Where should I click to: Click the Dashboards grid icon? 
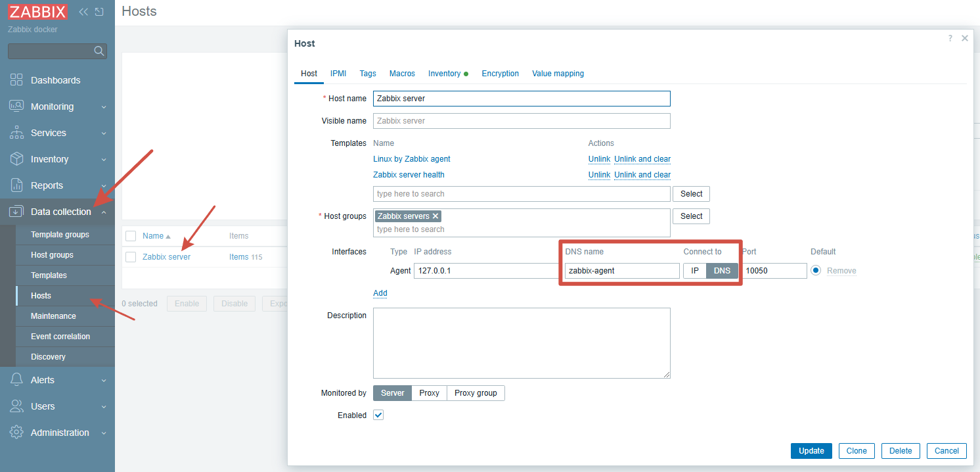17,80
